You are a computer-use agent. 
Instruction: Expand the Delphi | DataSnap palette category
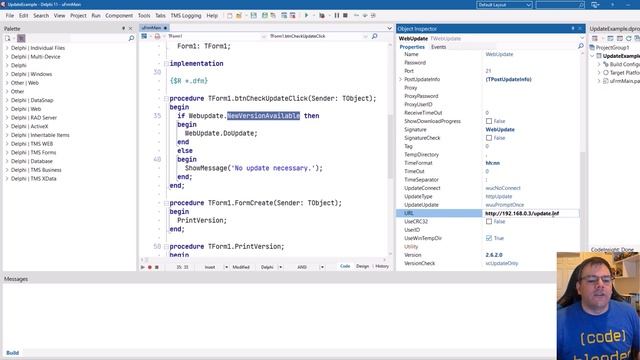click(x=7, y=100)
